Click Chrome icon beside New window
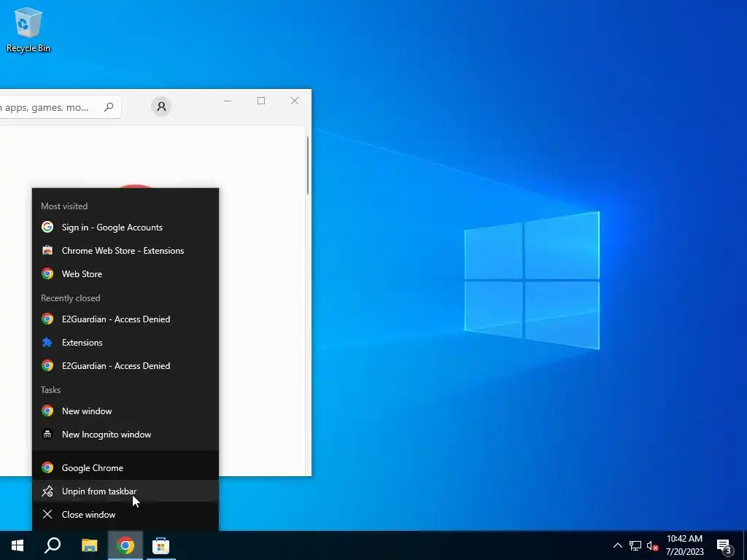 pyautogui.click(x=47, y=411)
